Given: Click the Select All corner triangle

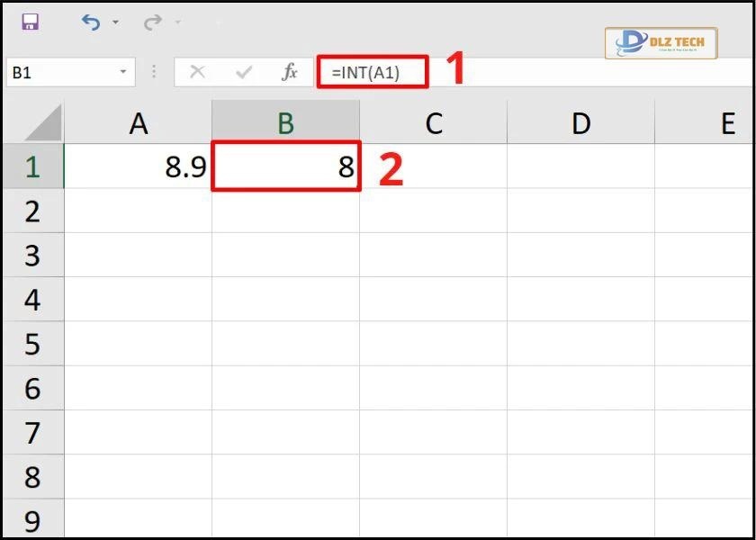Looking at the screenshot, I should click(x=43, y=123).
